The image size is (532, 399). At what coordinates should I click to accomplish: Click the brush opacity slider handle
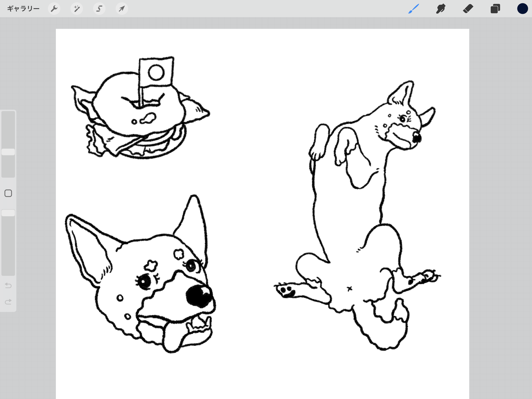point(8,213)
